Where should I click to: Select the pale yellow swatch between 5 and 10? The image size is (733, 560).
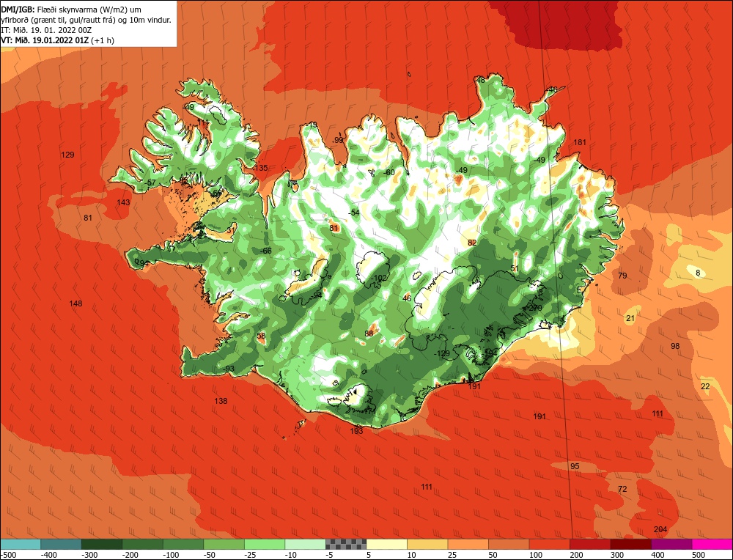[x=386, y=544]
